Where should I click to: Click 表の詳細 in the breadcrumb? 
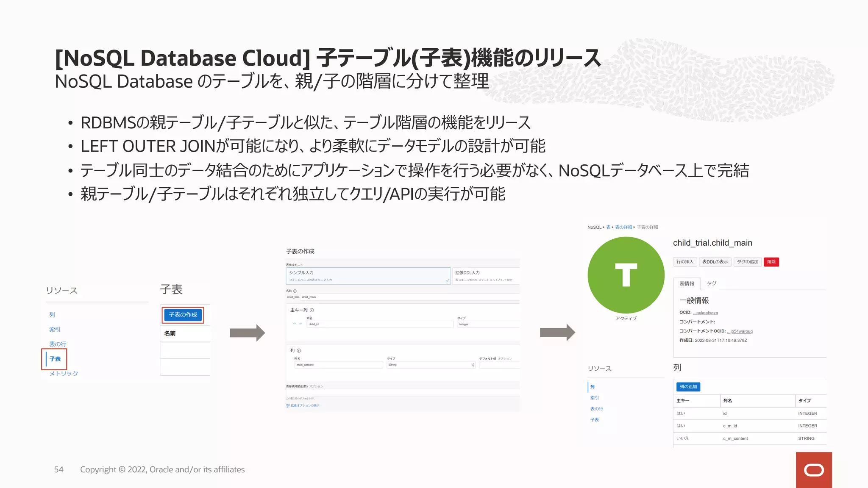tap(623, 227)
